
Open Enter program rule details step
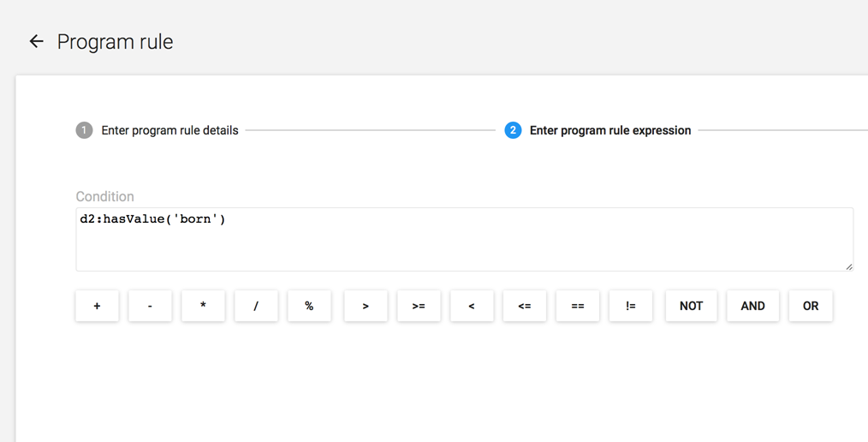coord(169,130)
